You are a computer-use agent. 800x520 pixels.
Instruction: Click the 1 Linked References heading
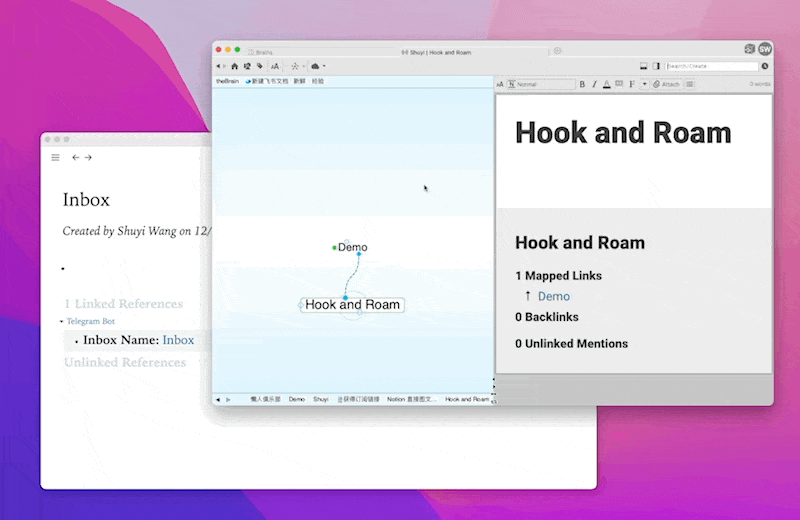click(x=123, y=304)
